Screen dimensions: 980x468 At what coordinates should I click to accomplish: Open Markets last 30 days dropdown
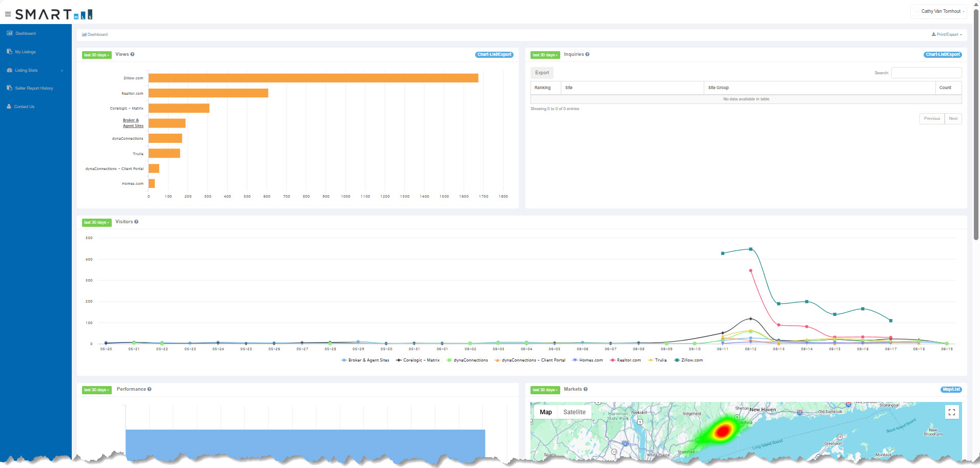pyautogui.click(x=545, y=390)
